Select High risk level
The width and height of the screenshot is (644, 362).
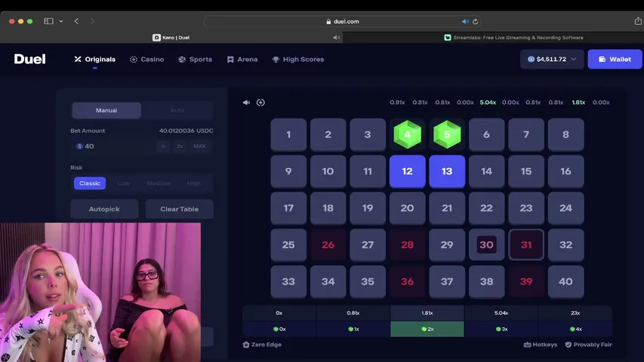click(x=194, y=183)
